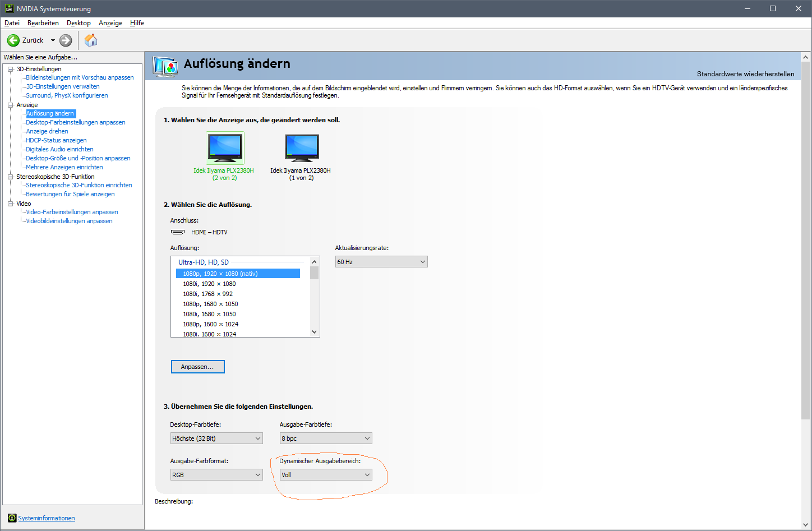Open 3D-Einstellungen verwalten

(63, 86)
